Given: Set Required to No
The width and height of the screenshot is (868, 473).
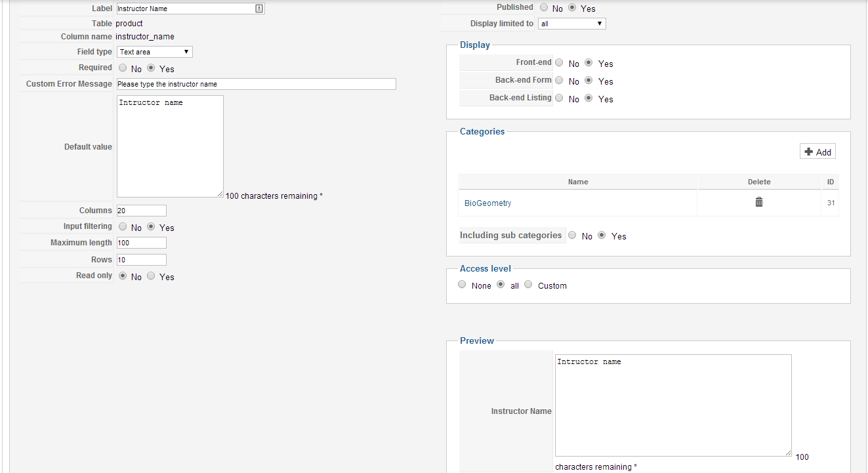Looking at the screenshot, I should click(123, 68).
